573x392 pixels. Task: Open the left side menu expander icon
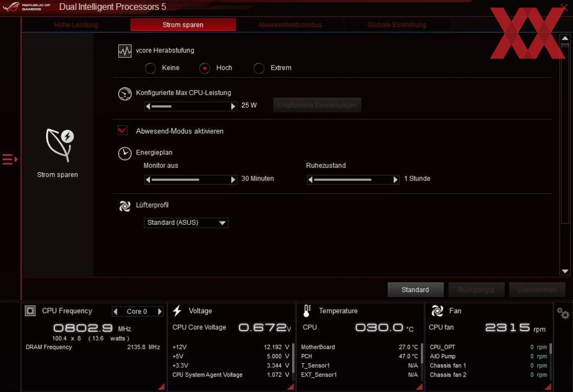(10, 160)
